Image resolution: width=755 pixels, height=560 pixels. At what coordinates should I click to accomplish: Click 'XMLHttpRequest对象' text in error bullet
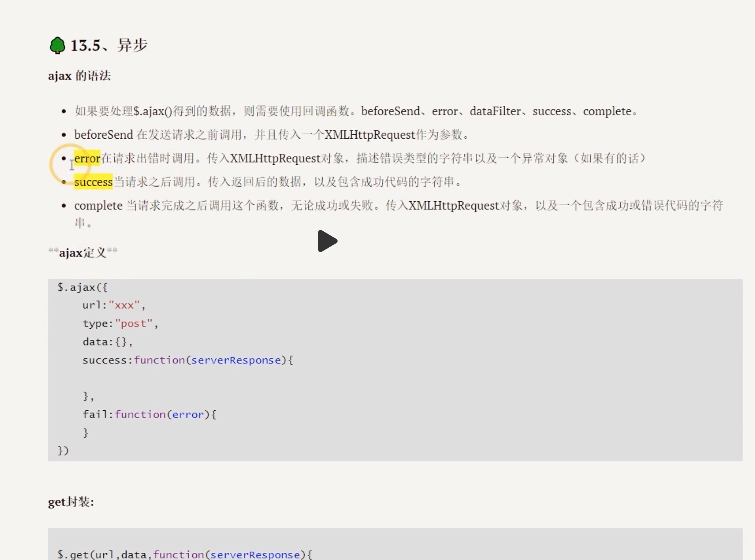[287, 158]
